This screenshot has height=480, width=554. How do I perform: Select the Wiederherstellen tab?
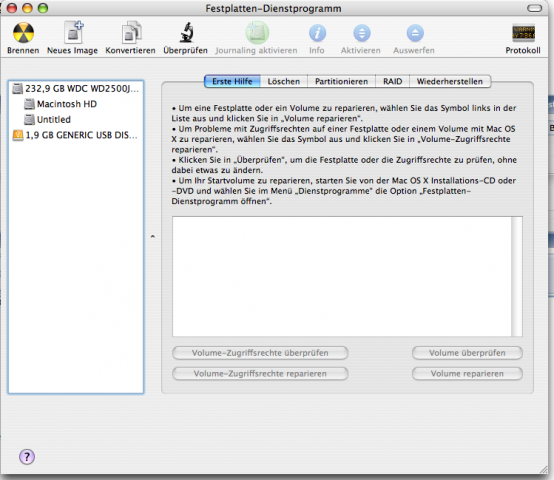click(450, 81)
